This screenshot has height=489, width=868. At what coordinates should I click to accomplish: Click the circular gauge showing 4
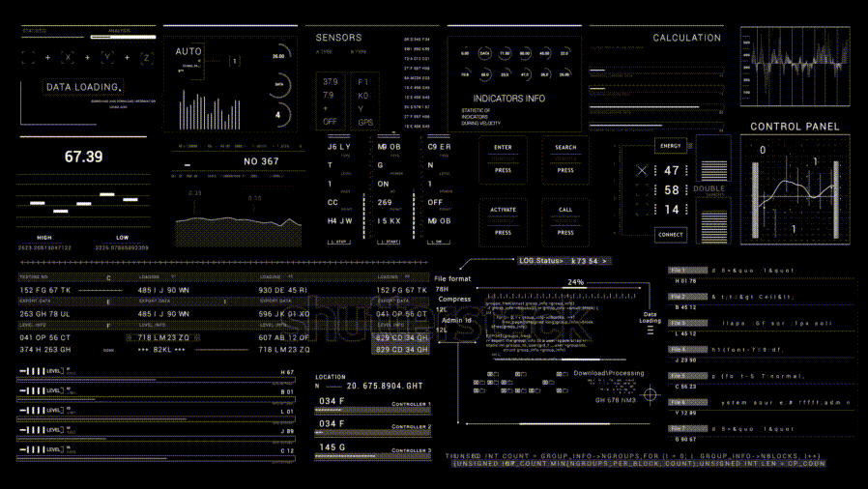pyautogui.click(x=278, y=116)
